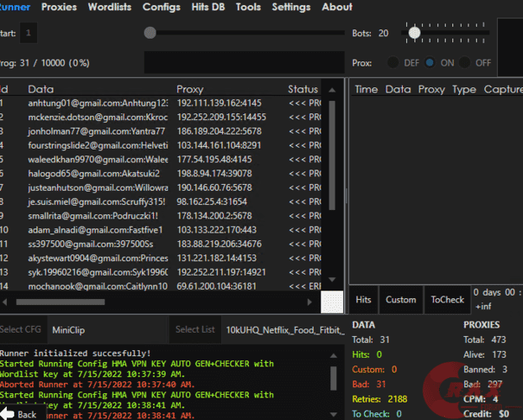523x420 pixels.
Task: Click the table's scroll-up arrow
Action: point(332,88)
